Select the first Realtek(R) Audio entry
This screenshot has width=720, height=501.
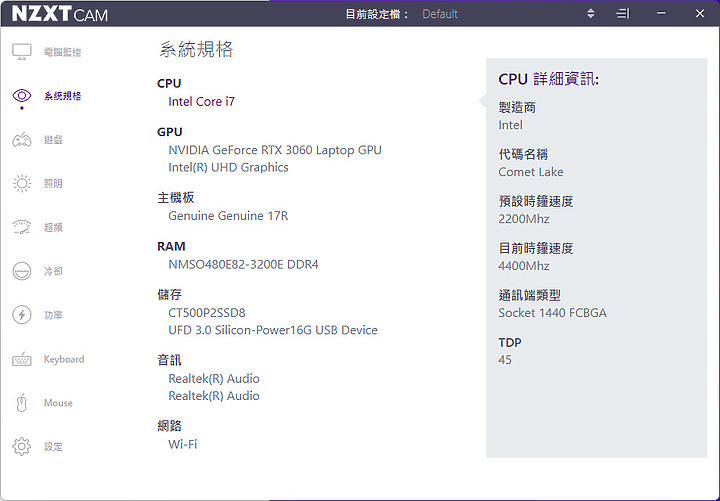(x=214, y=379)
